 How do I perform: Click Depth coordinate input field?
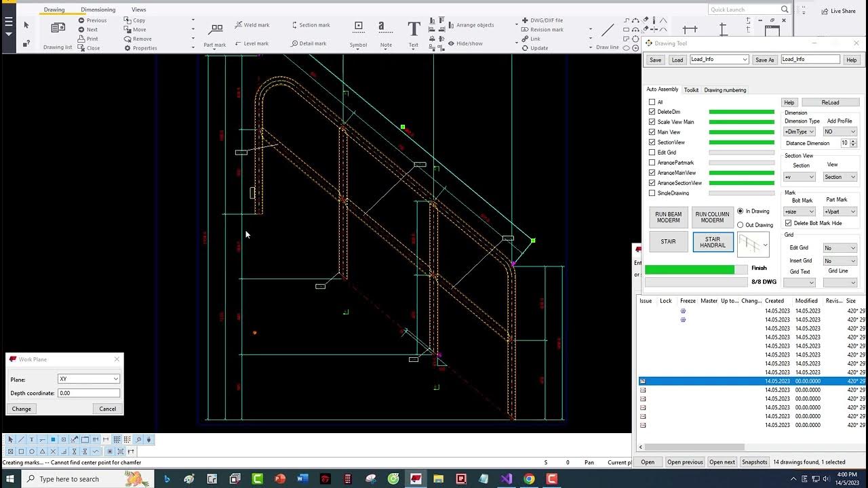pyautogui.click(x=89, y=393)
